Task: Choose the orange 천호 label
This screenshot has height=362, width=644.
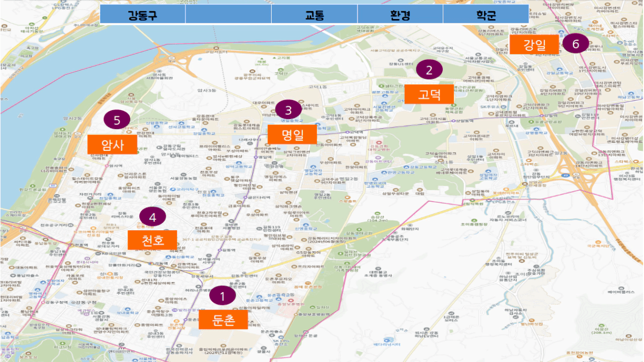Action: 153,240
